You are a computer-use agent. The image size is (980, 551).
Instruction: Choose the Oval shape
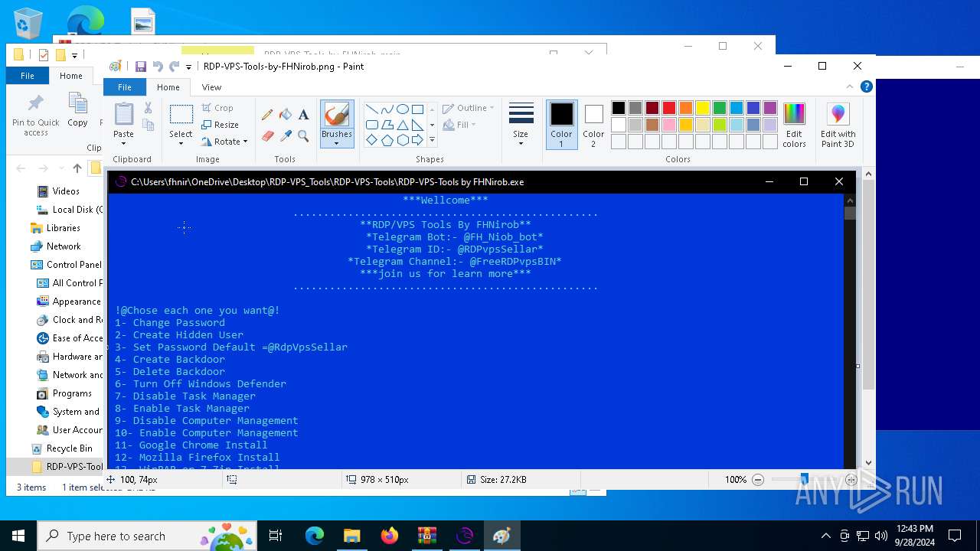(x=403, y=109)
